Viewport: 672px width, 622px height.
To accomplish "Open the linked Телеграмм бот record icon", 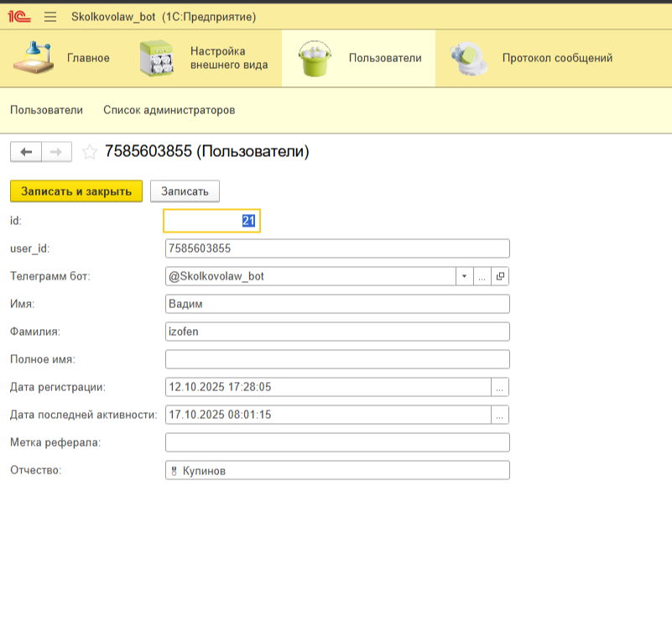I will pos(500,276).
